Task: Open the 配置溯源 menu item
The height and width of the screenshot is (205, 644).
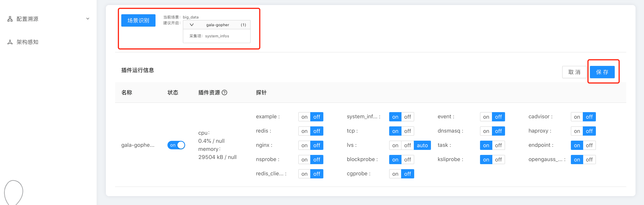Action: click(x=28, y=19)
